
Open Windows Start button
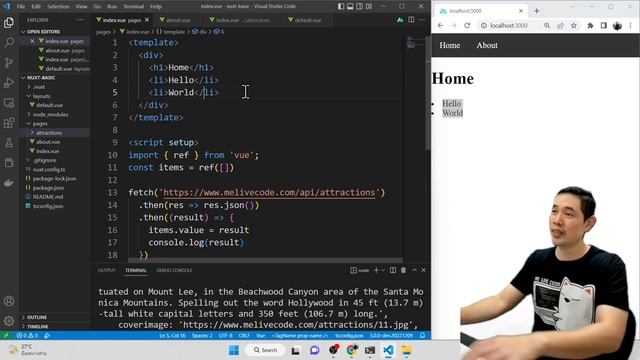pos(234,350)
